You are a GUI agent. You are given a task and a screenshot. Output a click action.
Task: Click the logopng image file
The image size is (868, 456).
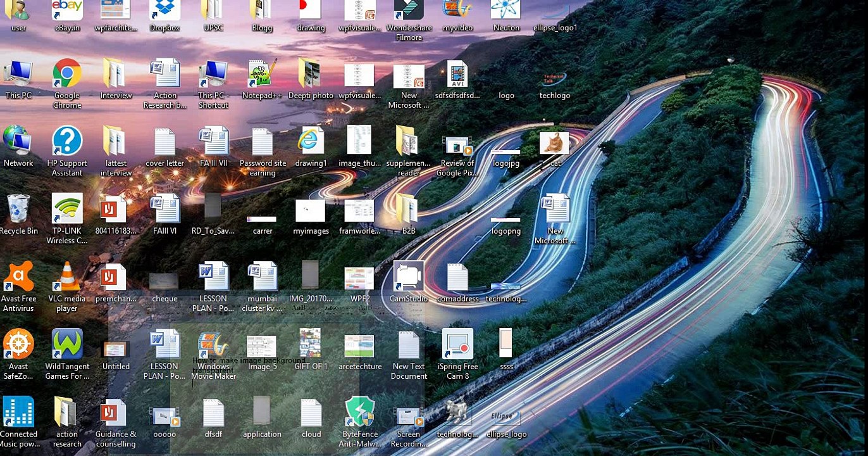pyautogui.click(x=506, y=220)
